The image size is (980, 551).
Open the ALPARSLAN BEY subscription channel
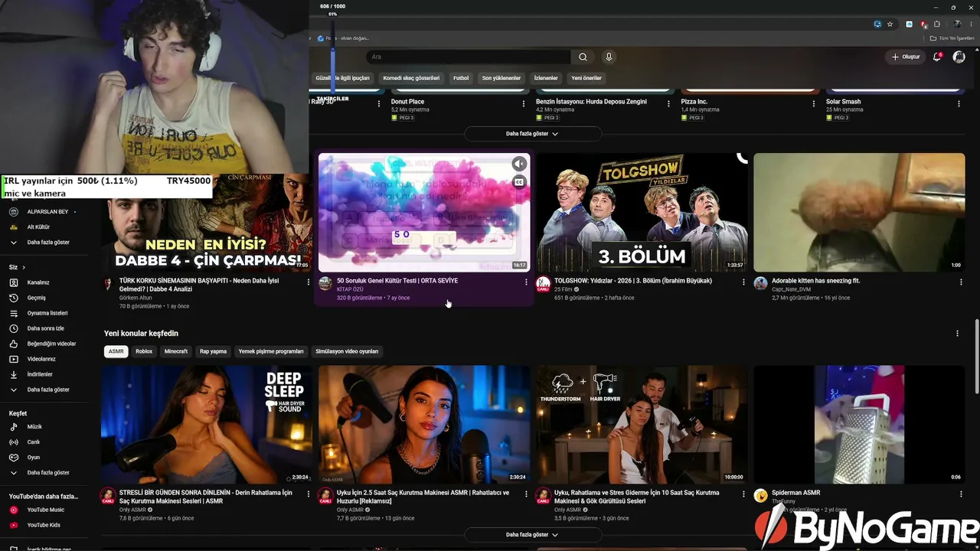coord(46,211)
